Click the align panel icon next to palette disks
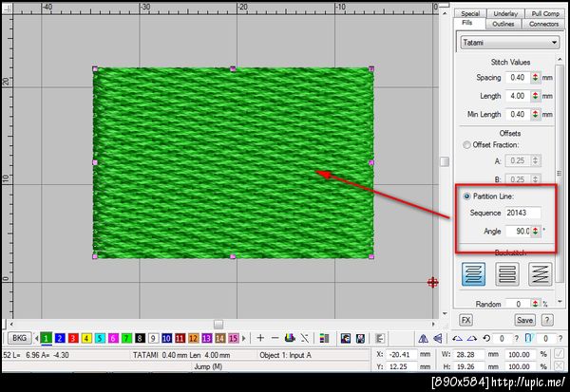Screen dimensions: 570x392 [x=379, y=338]
